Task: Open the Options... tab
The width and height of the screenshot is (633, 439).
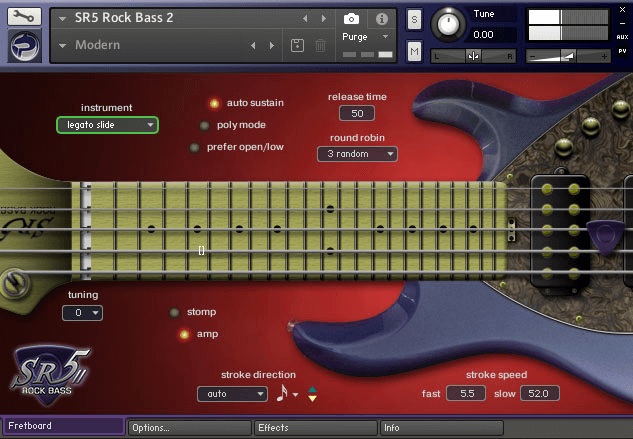Action: point(189,428)
